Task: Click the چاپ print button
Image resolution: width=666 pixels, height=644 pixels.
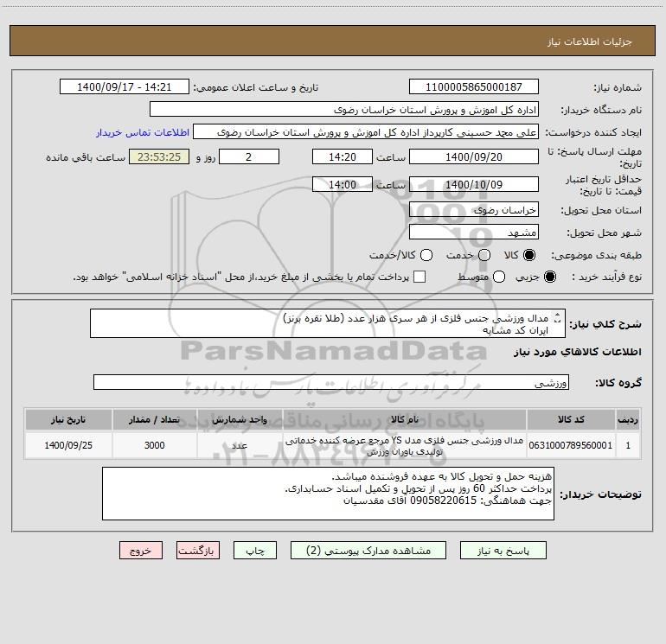Action: click(255, 551)
